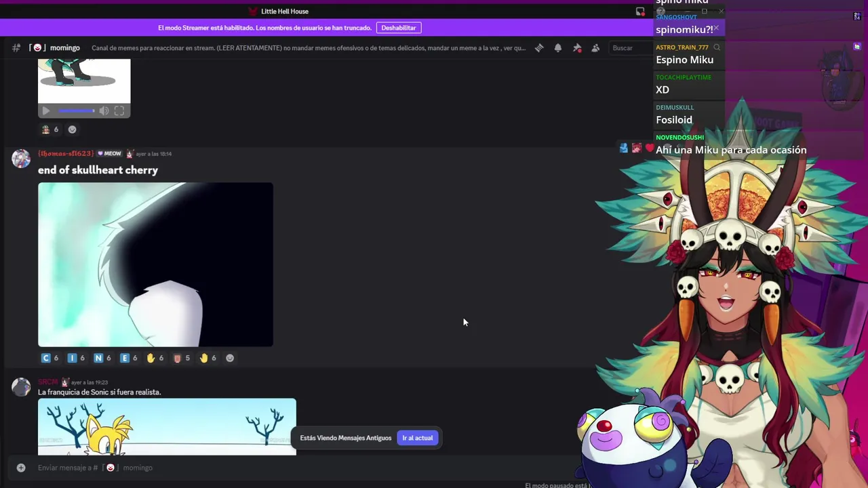
Task: Toggle the second waving-hand reaction
Action: click(x=208, y=358)
